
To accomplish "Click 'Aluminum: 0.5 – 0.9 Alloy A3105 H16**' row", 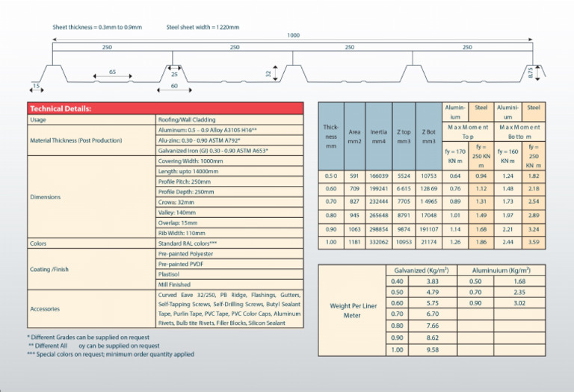I will click(x=229, y=130).
